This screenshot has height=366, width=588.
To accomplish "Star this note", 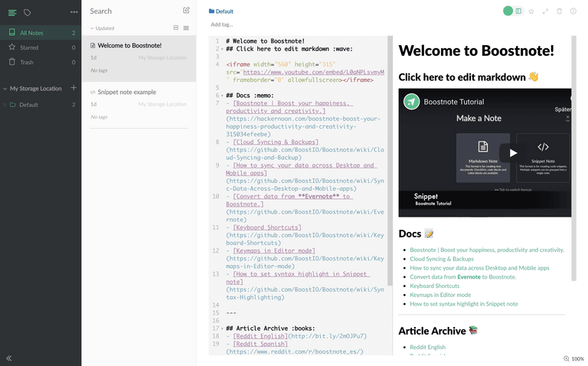I will (531, 11).
